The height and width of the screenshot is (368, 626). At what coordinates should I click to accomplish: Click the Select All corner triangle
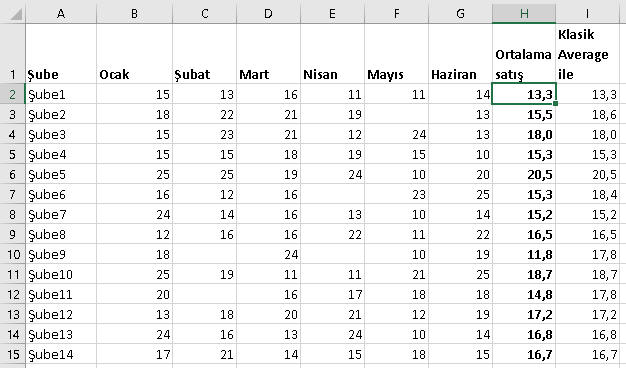(x=16, y=14)
